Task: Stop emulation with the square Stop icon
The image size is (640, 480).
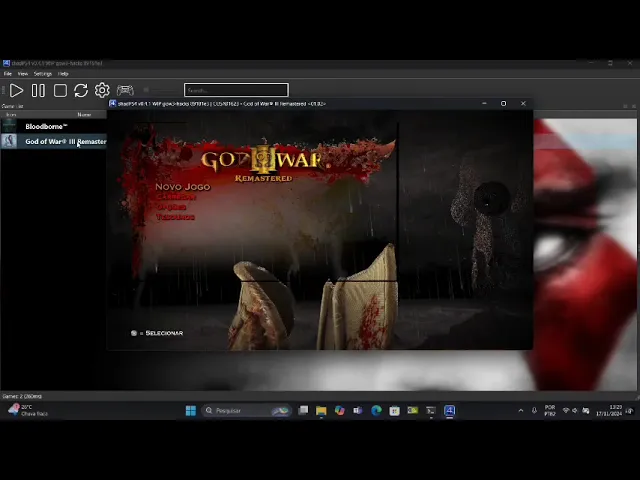Action: click(60, 90)
